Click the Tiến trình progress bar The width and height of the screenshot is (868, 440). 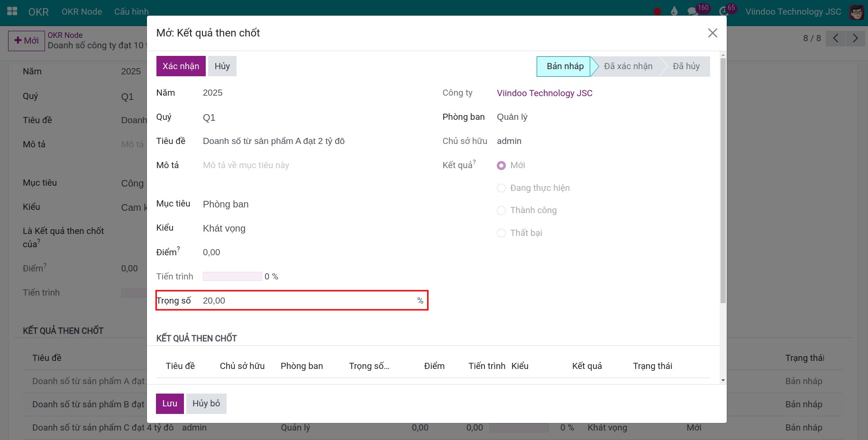tap(232, 277)
